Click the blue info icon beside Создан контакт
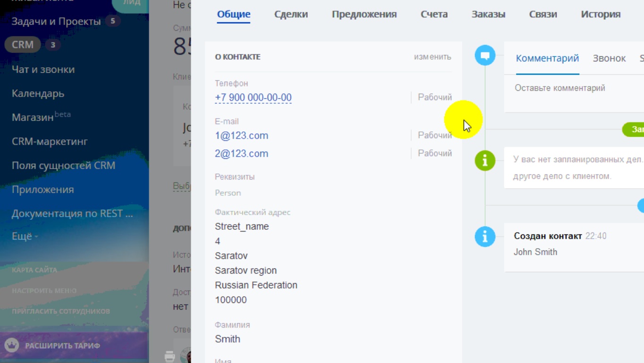Screen dimensions: 644x363 click(485, 236)
